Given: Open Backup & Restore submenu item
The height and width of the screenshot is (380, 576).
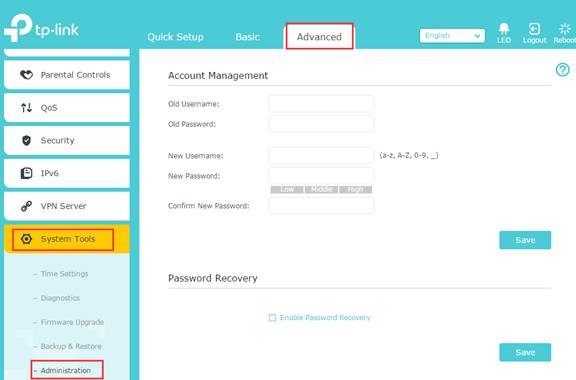Looking at the screenshot, I should [x=71, y=347].
